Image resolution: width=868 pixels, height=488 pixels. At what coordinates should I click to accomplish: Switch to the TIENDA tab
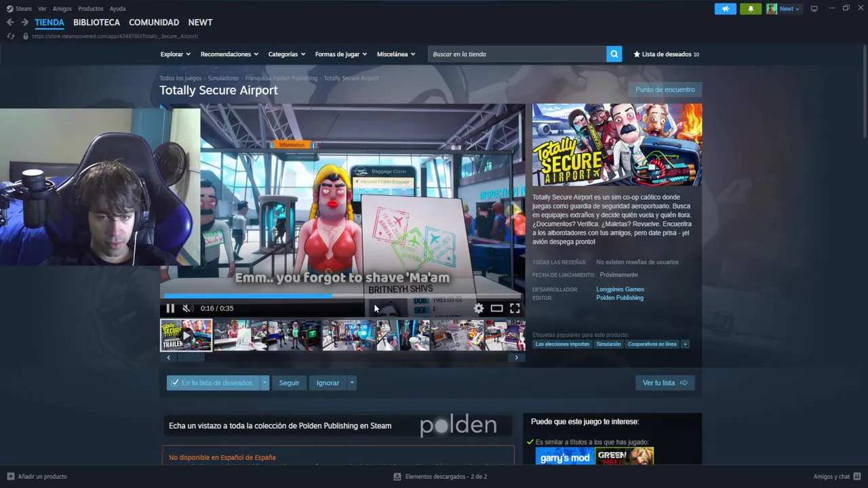(50, 22)
